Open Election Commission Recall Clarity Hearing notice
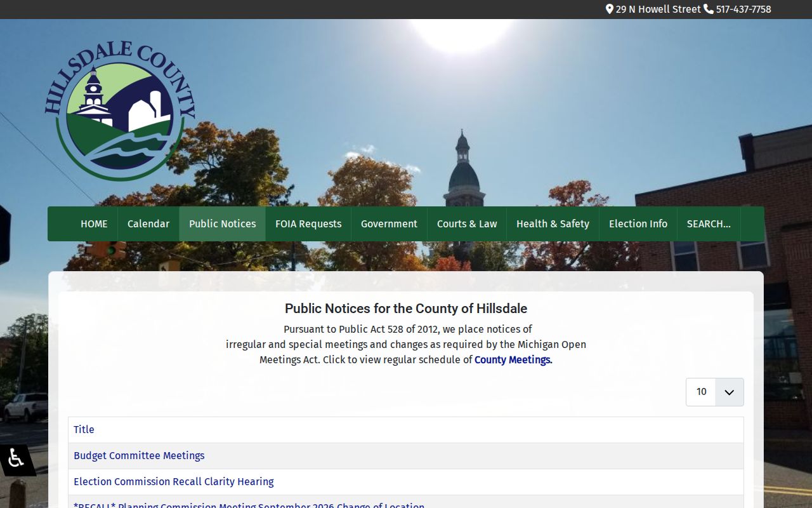This screenshot has height=508, width=812. [174, 482]
